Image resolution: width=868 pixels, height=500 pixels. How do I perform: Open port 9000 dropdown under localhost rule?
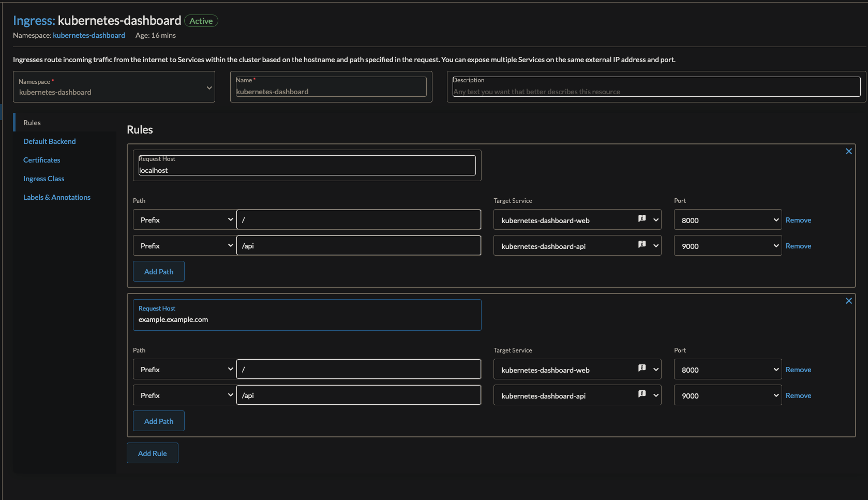[727, 246]
